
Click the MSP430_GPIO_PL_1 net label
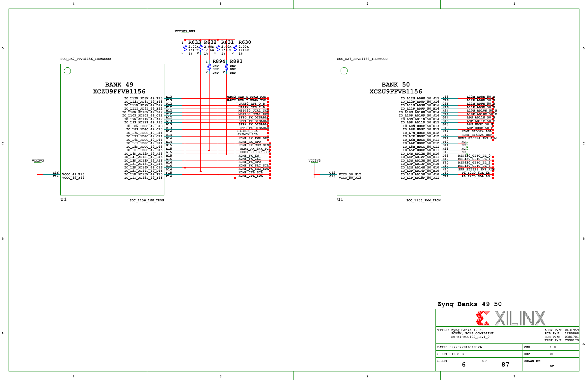tap(474, 159)
